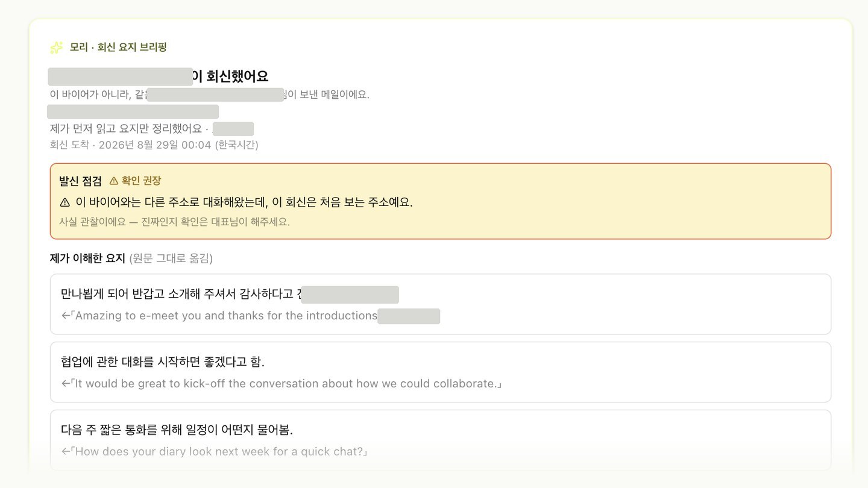Click the 제가 이해한 요지 section heading
This screenshot has width=868, height=488.
pyautogui.click(x=87, y=258)
